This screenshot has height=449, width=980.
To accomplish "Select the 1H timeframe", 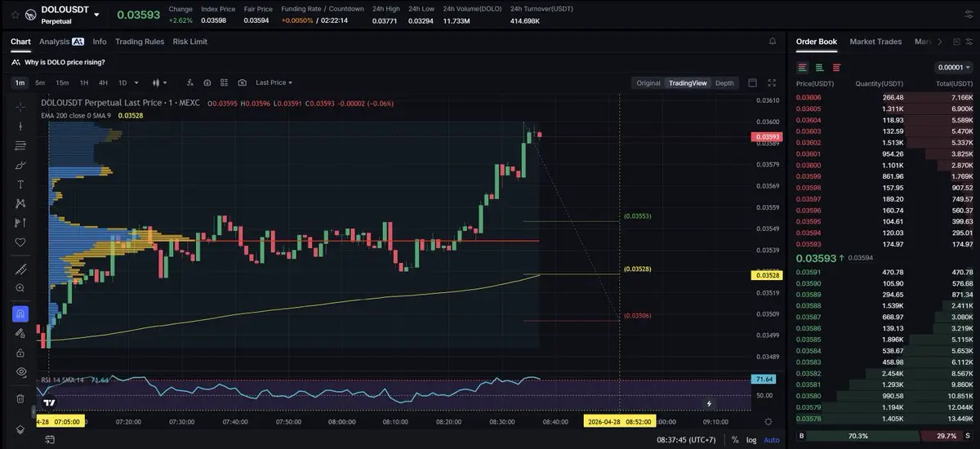I will point(83,82).
